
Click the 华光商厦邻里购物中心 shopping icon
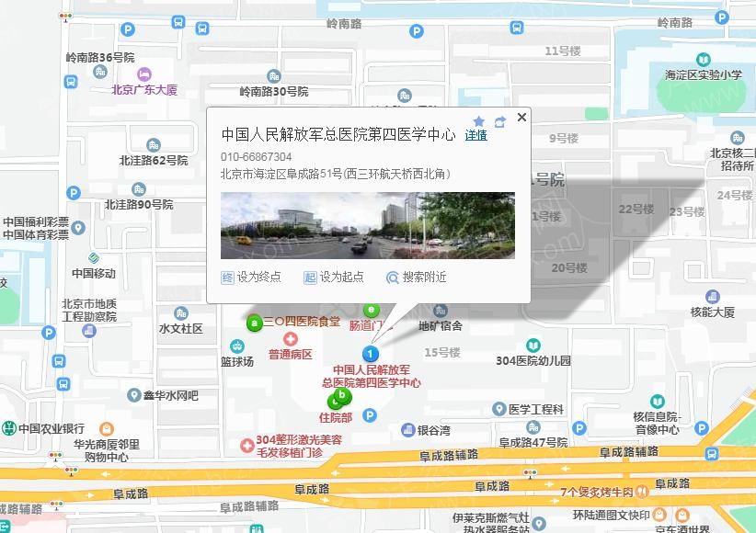(106, 428)
